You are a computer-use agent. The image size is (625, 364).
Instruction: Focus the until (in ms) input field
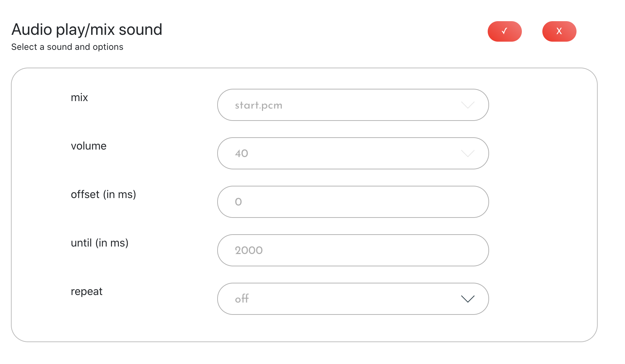point(353,250)
